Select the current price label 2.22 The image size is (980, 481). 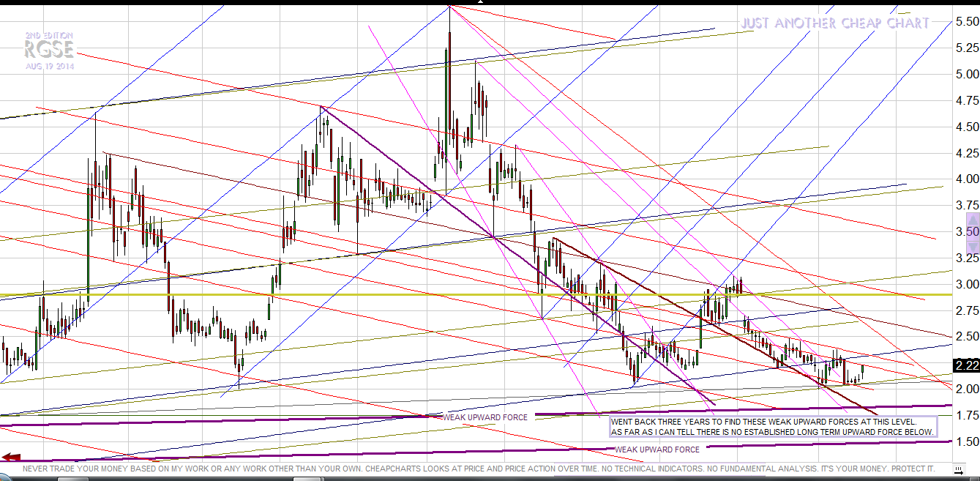click(x=965, y=365)
